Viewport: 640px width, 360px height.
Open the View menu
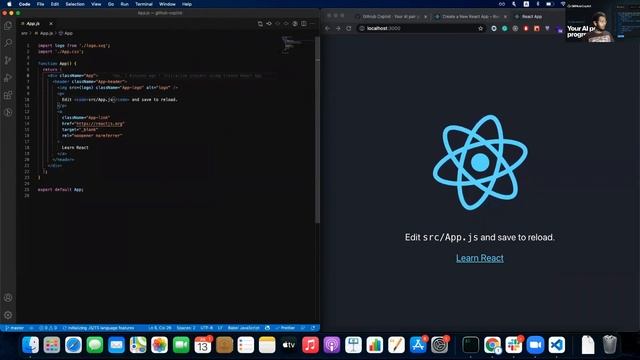(96, 4)
